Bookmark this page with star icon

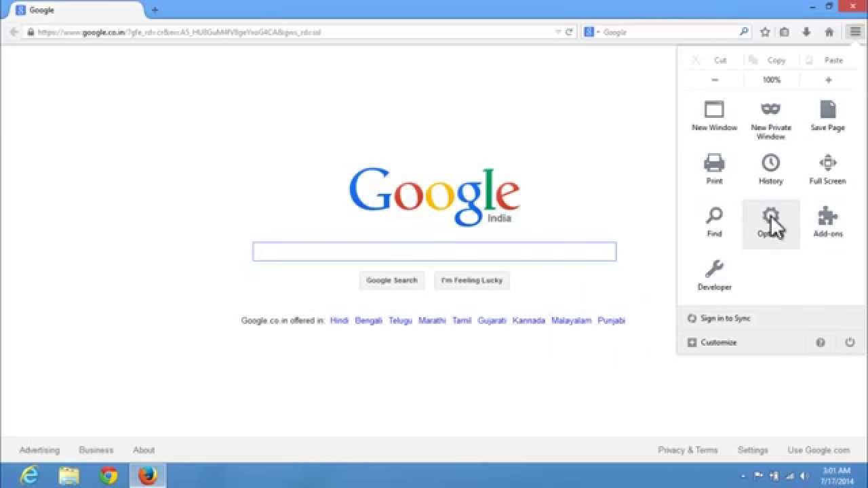click(x=765, y=32)
